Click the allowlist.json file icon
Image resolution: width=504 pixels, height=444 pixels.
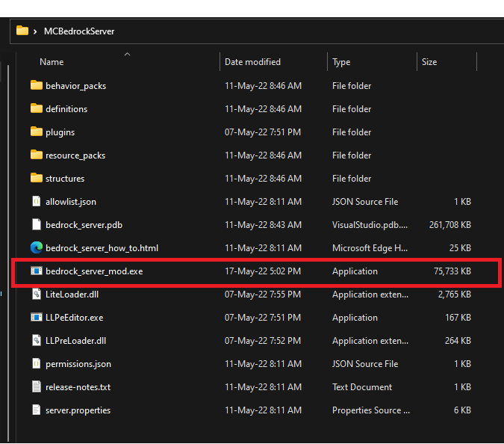tap(37, 201)
